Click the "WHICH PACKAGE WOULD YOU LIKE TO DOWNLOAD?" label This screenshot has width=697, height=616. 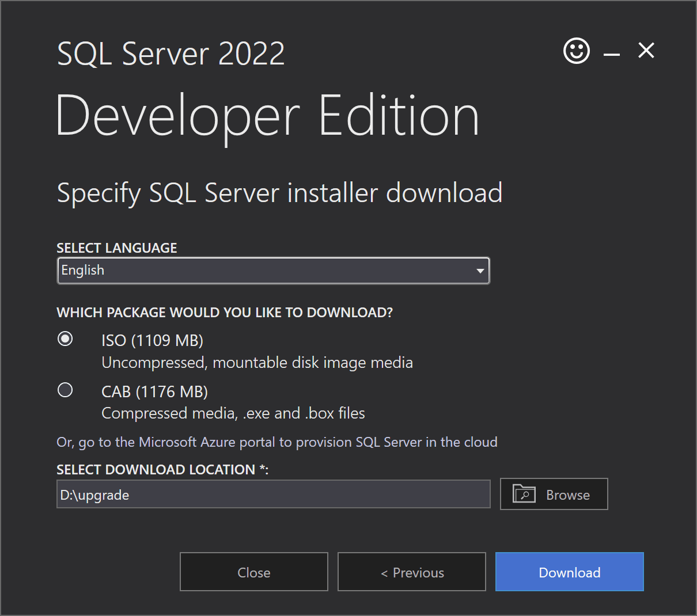point(225,313)
